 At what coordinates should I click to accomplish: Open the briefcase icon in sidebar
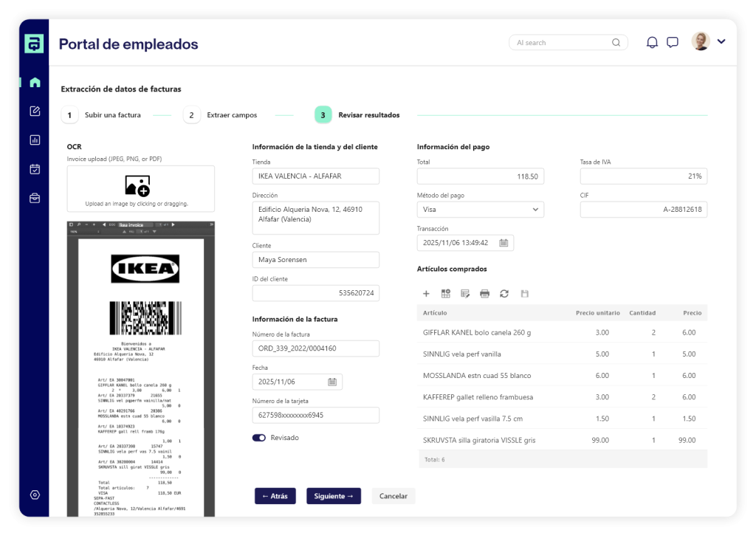click(x=35, y=198)
